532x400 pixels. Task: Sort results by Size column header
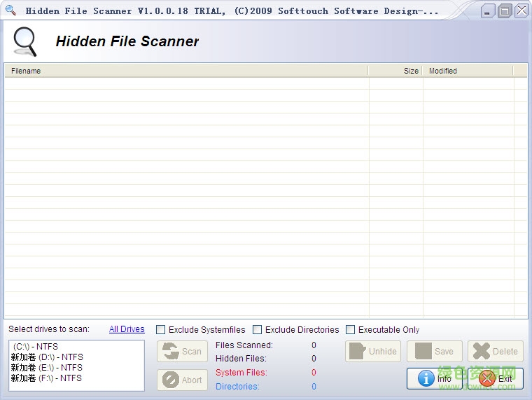(x=395, y=71)
